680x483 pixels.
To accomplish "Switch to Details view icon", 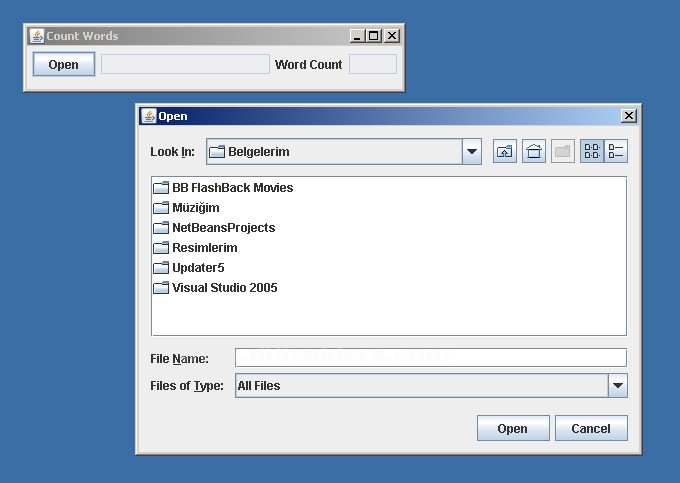I will click(x=616, y=152).
